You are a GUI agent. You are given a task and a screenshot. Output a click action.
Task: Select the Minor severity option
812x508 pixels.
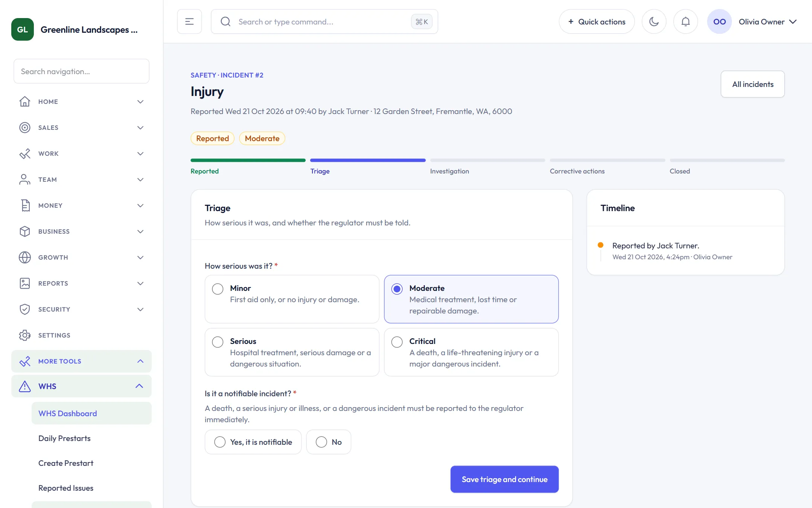[x=292, y=299]
